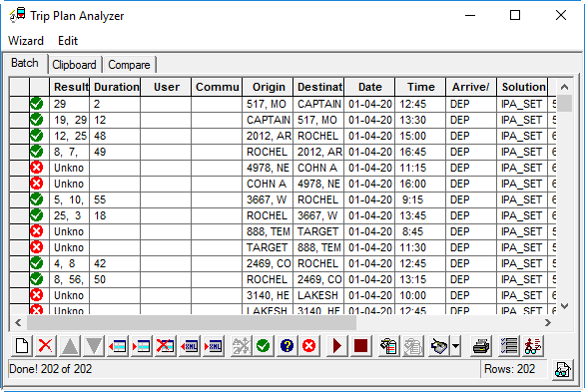Click duration cell '55'

[115, 199]
